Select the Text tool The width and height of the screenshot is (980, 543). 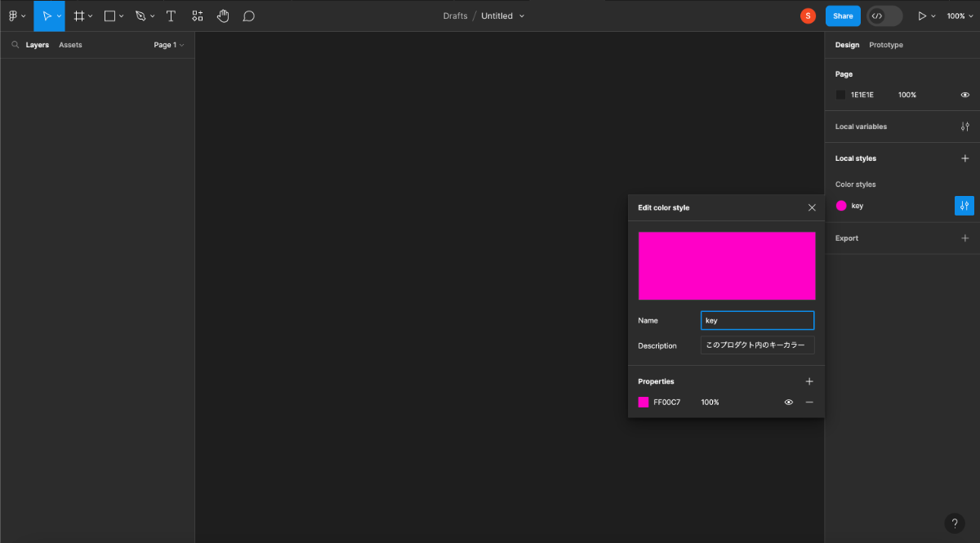[x=171, y=16]
